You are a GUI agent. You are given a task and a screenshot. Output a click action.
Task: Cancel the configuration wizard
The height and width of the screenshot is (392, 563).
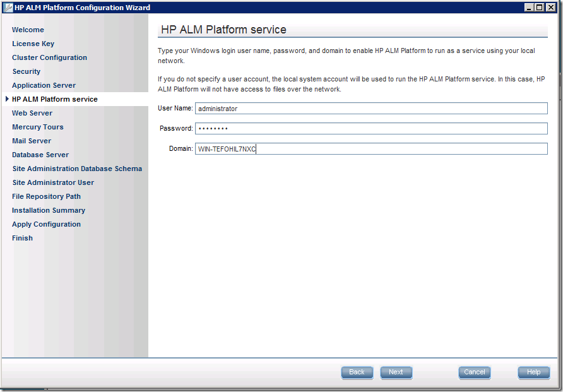pyautogui.click(x=474, y=372)
